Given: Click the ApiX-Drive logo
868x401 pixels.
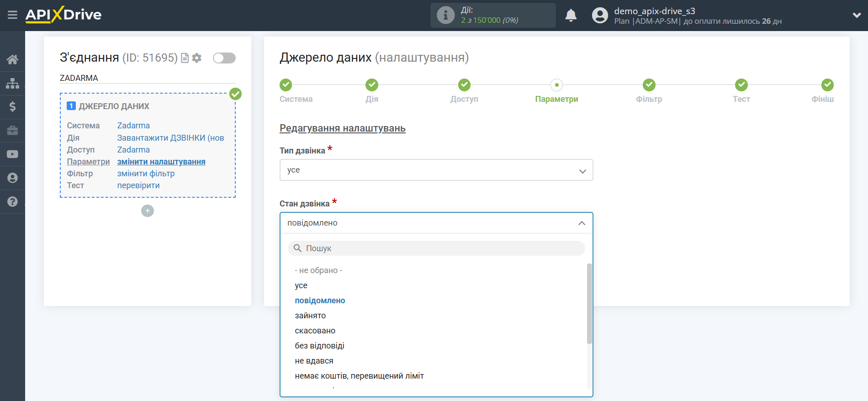Looking at the screenshot, I should coord(64,15).
